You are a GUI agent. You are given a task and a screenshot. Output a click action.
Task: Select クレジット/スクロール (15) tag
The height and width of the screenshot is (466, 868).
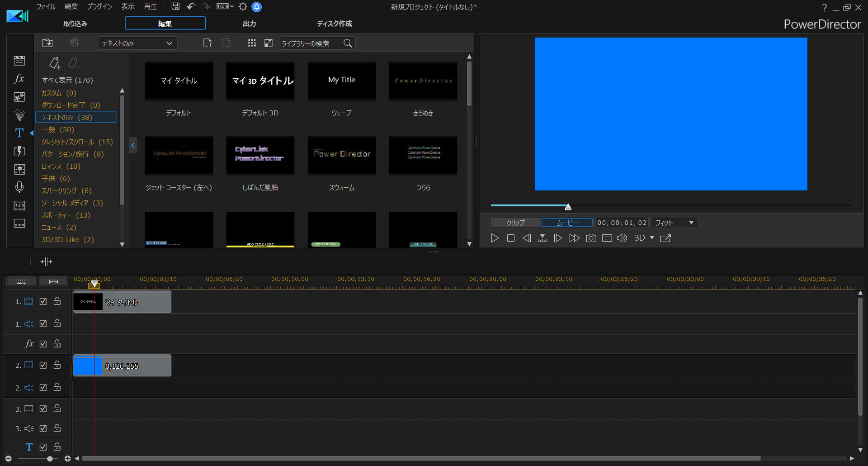(77, 142)
